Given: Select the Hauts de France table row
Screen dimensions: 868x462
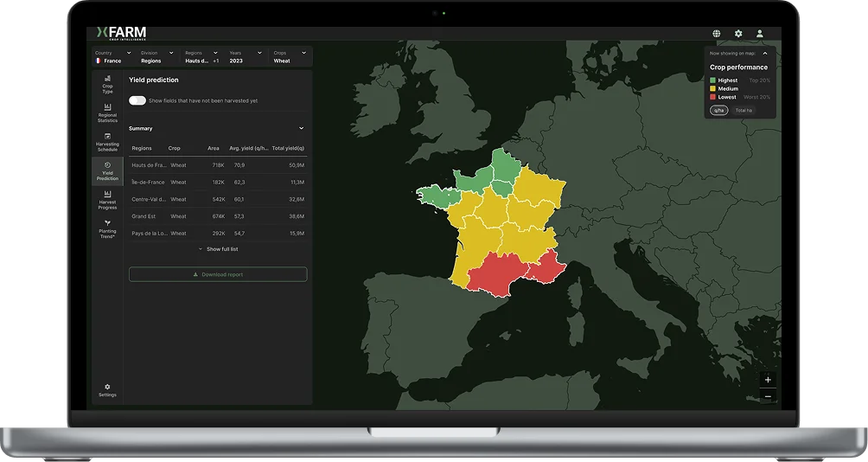Looking at the screenshot, I should (x=218, y=165).
